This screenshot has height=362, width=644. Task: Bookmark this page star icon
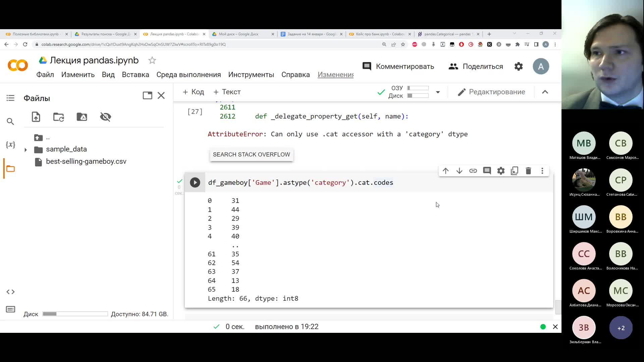(x=403, y=44)
